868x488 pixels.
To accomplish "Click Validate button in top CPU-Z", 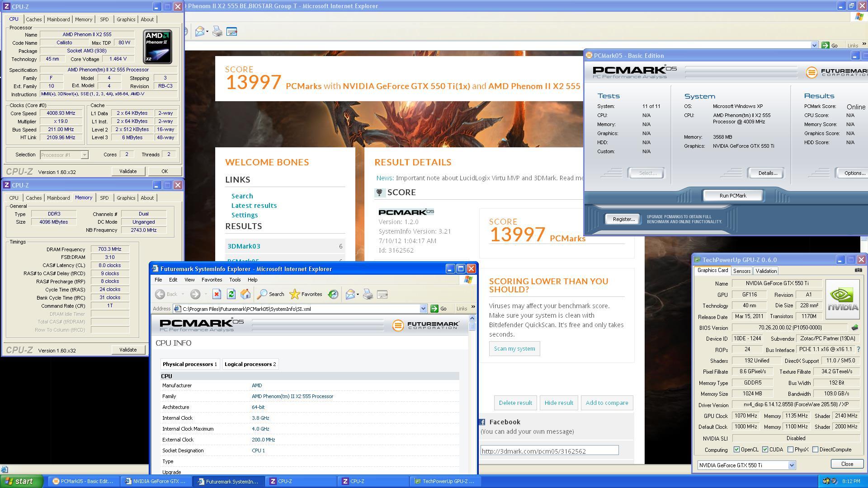I will point(128,171).
